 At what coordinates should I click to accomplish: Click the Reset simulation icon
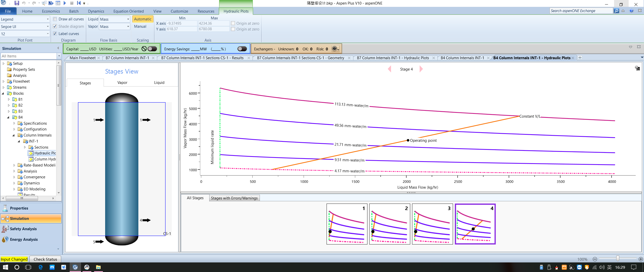(x=79, y=3)
